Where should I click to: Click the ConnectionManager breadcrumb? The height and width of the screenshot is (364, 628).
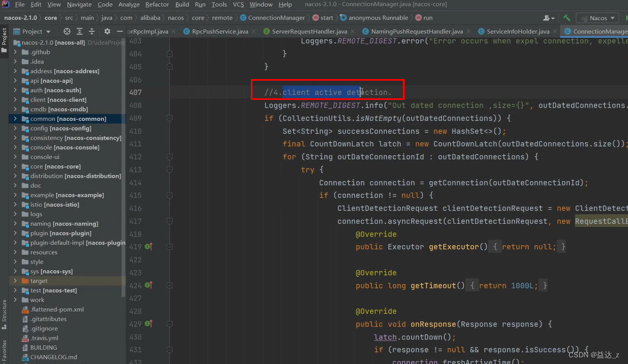click(272, 18)
